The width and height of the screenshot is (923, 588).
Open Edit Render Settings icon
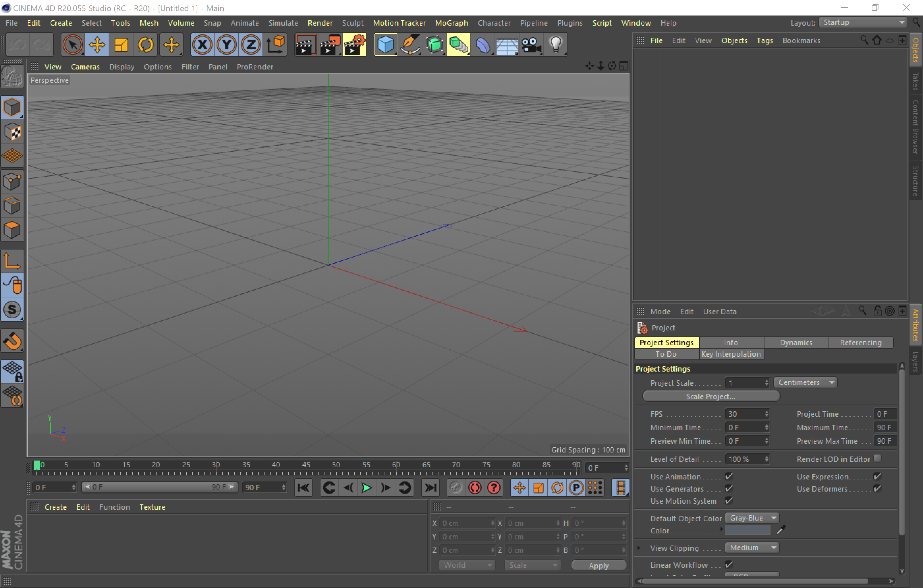click(x=355, y=45)
